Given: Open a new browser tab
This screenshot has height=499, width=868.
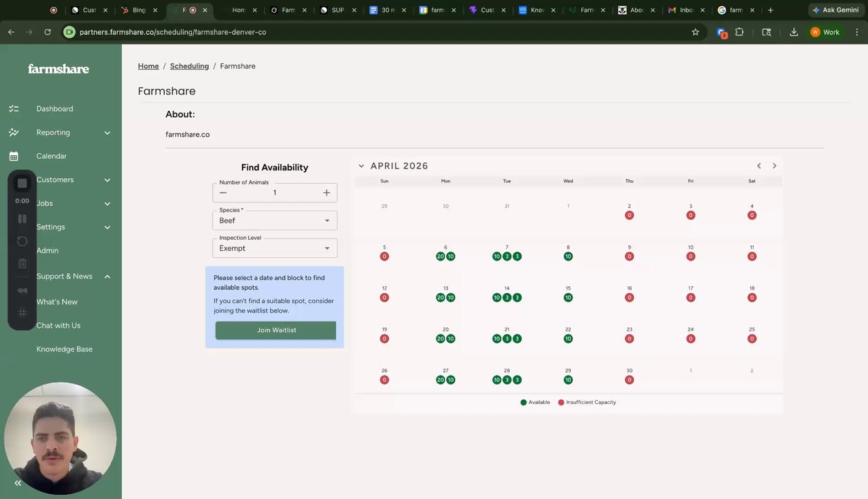Looking at the screenshot, I should 770,10.
